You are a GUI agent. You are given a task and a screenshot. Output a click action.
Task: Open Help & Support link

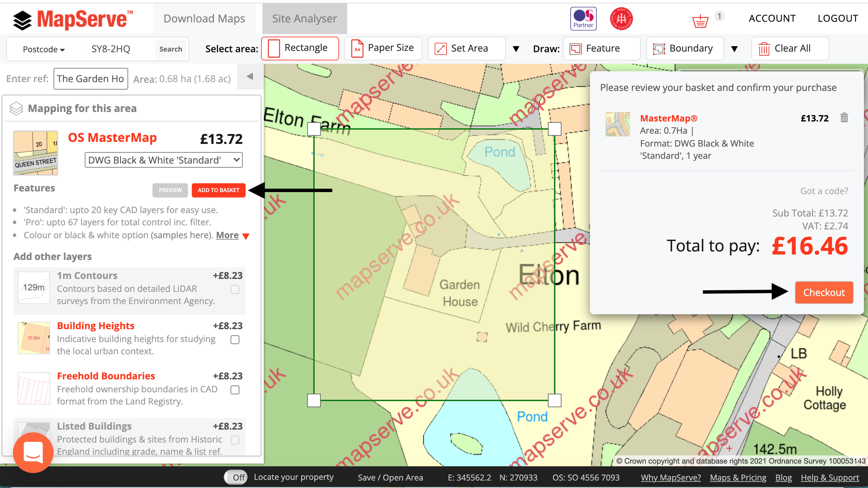[830, 477]
